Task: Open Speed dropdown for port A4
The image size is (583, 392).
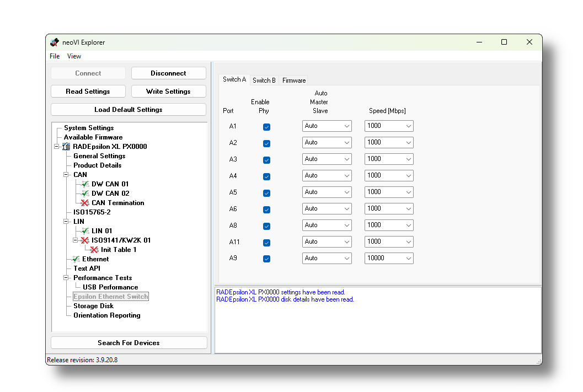Action: [389, 175]
